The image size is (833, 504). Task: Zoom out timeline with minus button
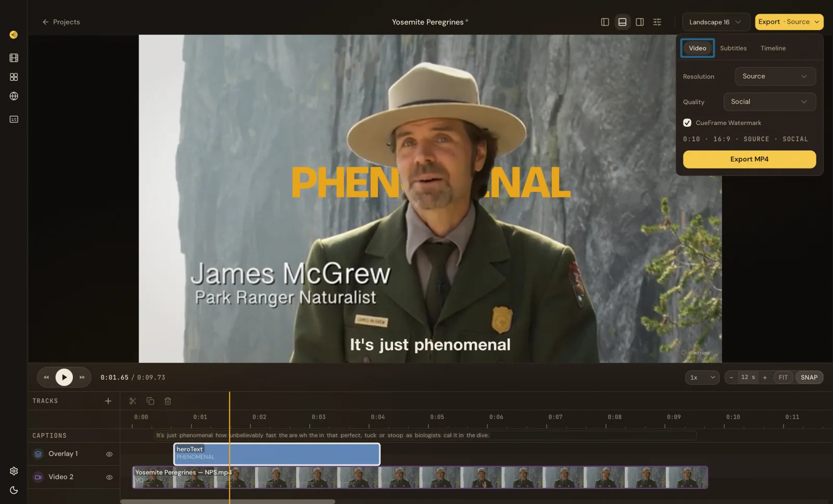[x=731, y=377]
